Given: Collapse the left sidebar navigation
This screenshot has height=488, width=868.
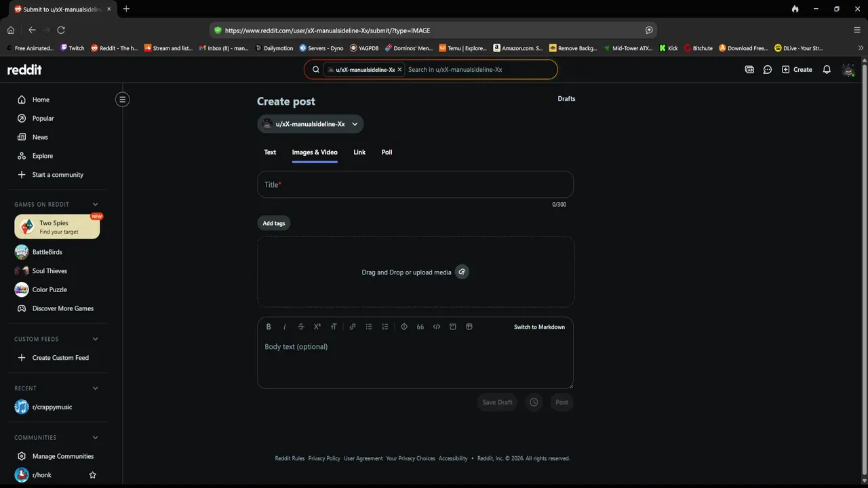Looking at the screenshot, I should tap(122, 100).
